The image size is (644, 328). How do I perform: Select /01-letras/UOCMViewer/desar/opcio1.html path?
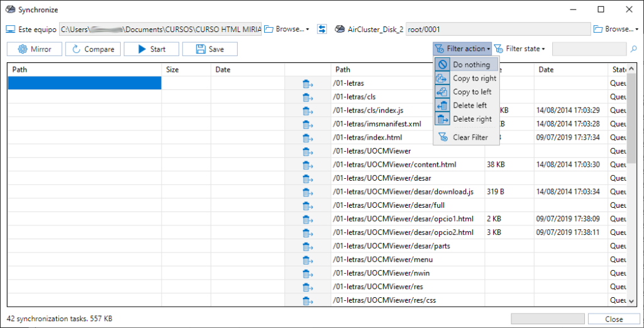(x=403, y=218)
